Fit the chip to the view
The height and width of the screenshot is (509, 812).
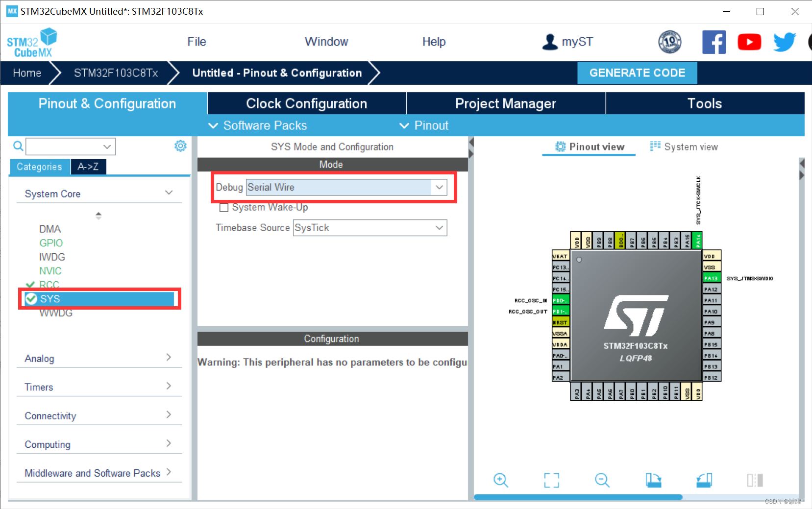[x=552, y=480]
